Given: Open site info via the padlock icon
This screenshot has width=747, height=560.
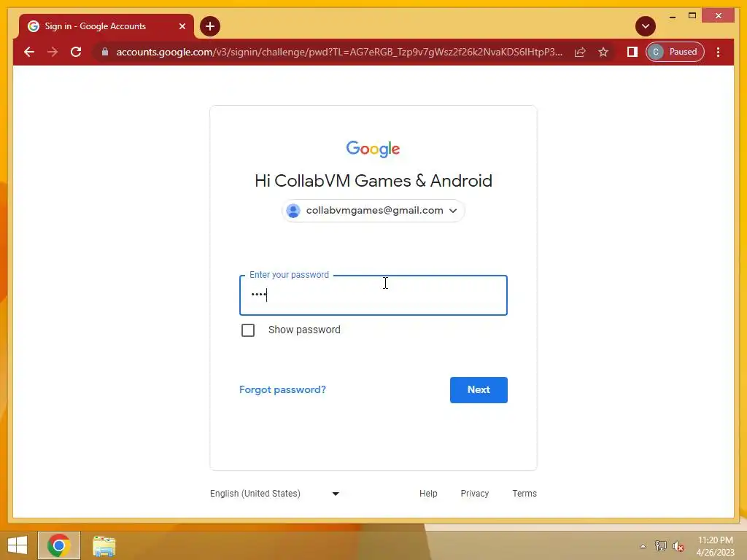Looking at the screenshot, I should click(x=105, y=52).
